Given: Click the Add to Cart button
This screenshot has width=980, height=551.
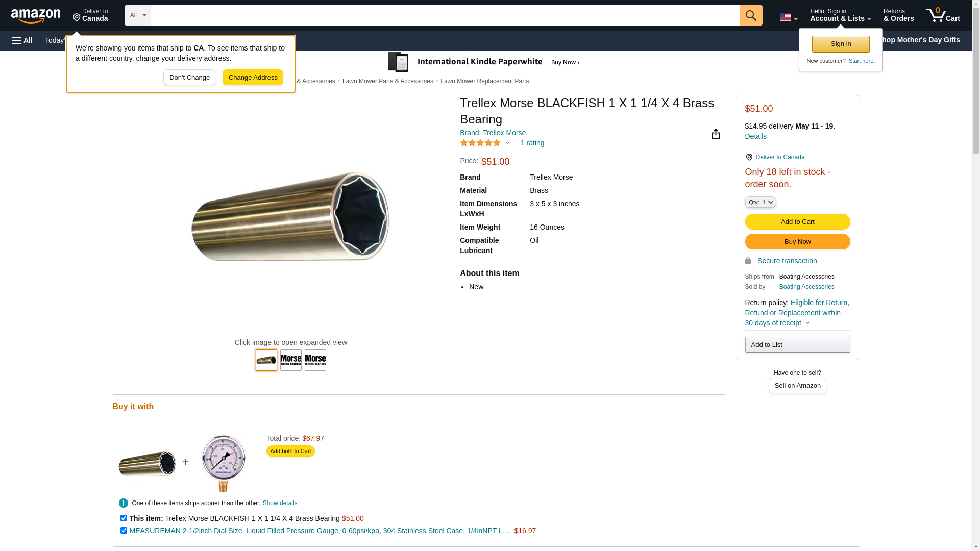Looking at the screenshot, I should pyautogui.click(x=797, y=221).
